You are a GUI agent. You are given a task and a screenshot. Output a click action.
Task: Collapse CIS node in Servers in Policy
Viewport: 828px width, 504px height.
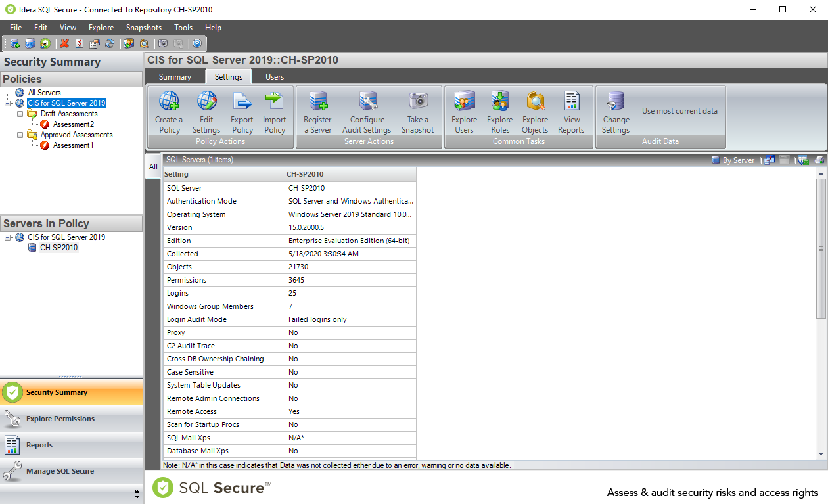tap(8, 237)
